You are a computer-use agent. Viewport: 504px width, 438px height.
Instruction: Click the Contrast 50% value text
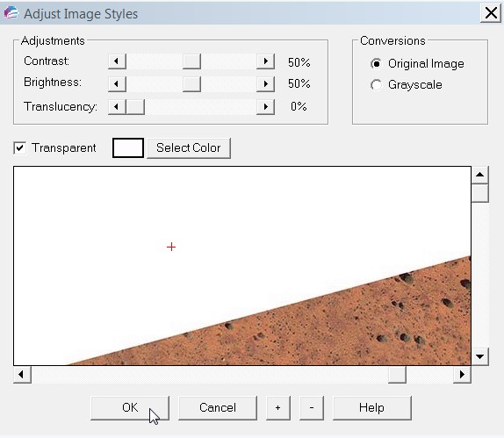tap(299, 62)
